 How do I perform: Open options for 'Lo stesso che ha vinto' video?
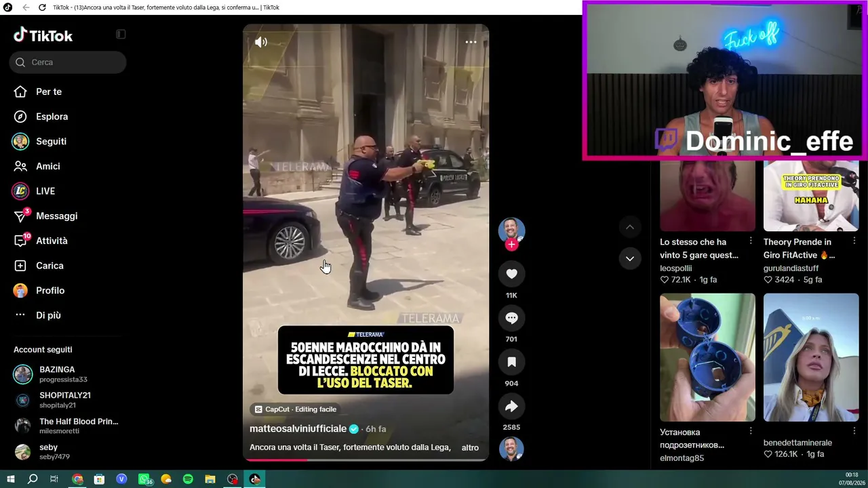coord(751,241)
